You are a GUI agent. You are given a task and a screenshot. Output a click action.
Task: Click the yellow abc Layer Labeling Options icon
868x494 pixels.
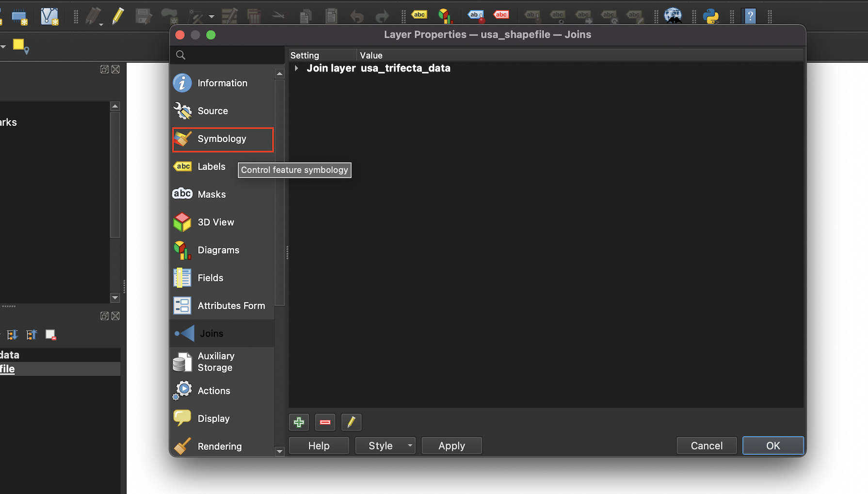(418, 15)
